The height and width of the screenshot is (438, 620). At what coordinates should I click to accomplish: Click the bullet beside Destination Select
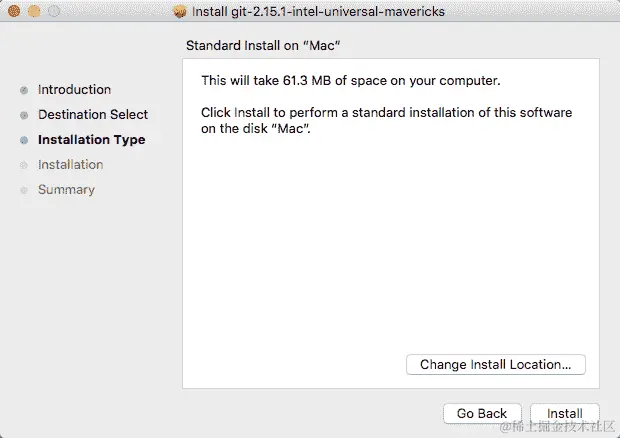pyautogui.click(x=24, y=115)
